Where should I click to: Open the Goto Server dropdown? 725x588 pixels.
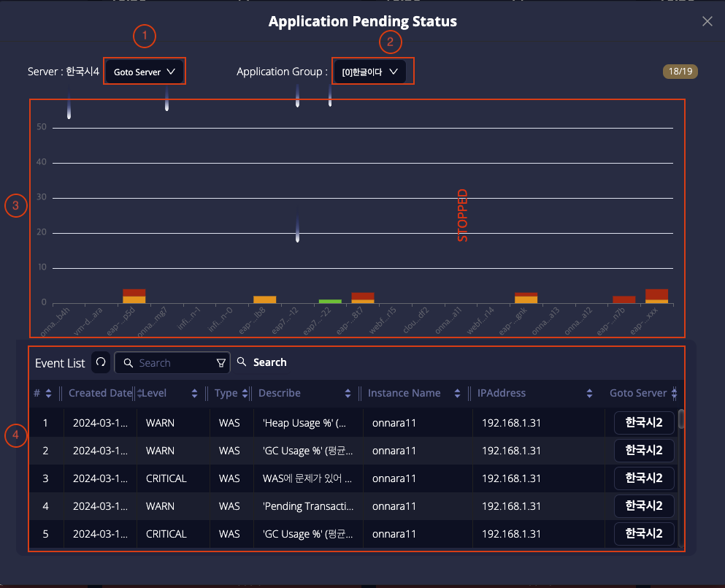click(145, 72)
